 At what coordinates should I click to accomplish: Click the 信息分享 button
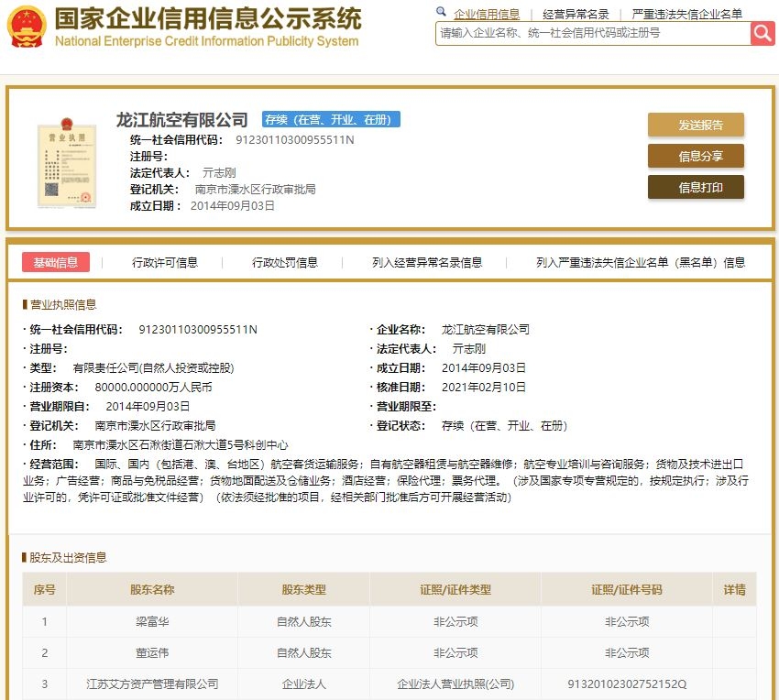point(696,156)
